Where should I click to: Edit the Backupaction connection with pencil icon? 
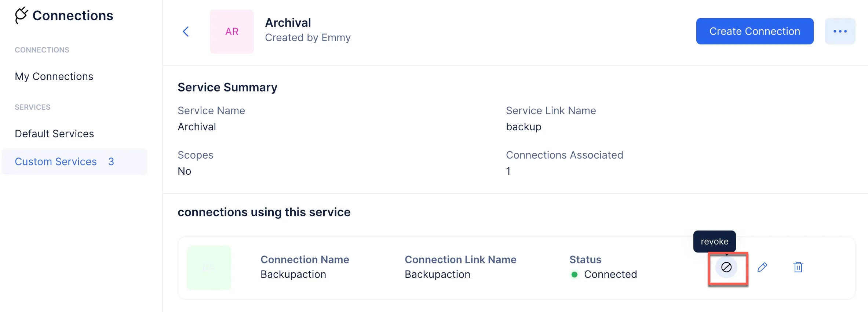(762, 267)
